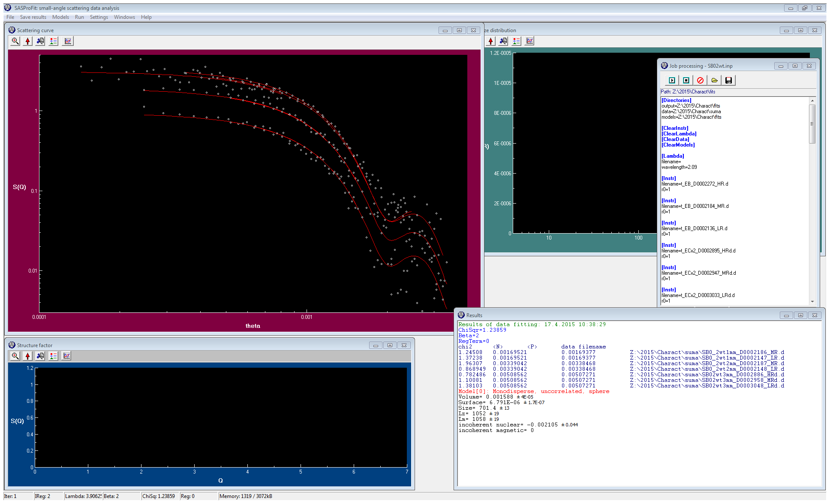This screenshot has height=504, width=830.
Task: Click the scissors copy icon in Structure factor
Action: click(40, 356)
